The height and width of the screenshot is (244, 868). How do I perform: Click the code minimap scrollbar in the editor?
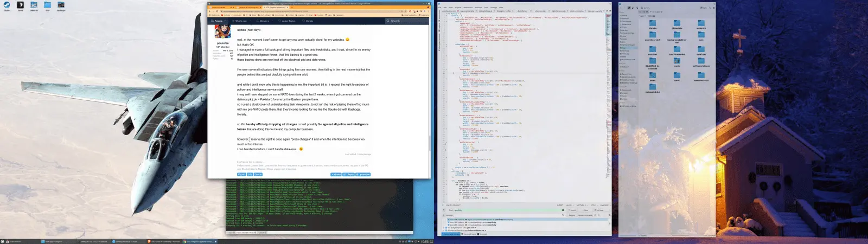[609, 33]
